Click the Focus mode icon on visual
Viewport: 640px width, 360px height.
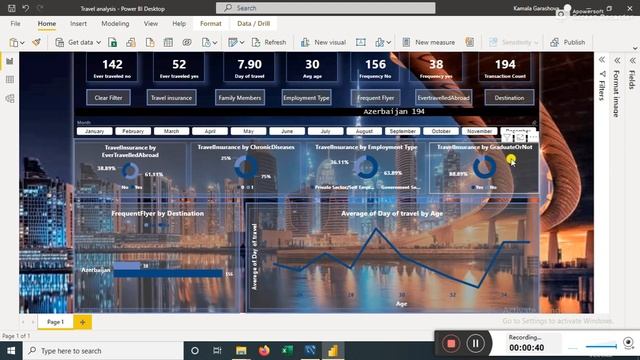[520, 138]
